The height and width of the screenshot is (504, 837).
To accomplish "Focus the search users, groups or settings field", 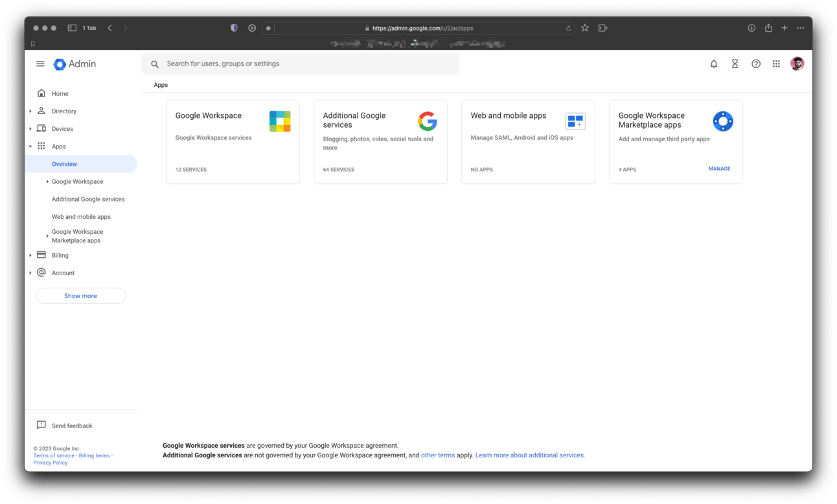I will (301, 64).
